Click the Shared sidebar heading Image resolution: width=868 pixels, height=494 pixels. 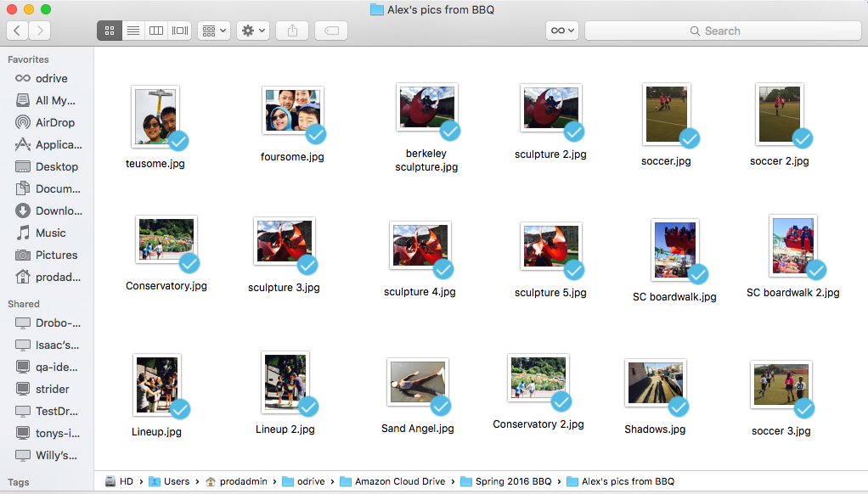[24, 304]
